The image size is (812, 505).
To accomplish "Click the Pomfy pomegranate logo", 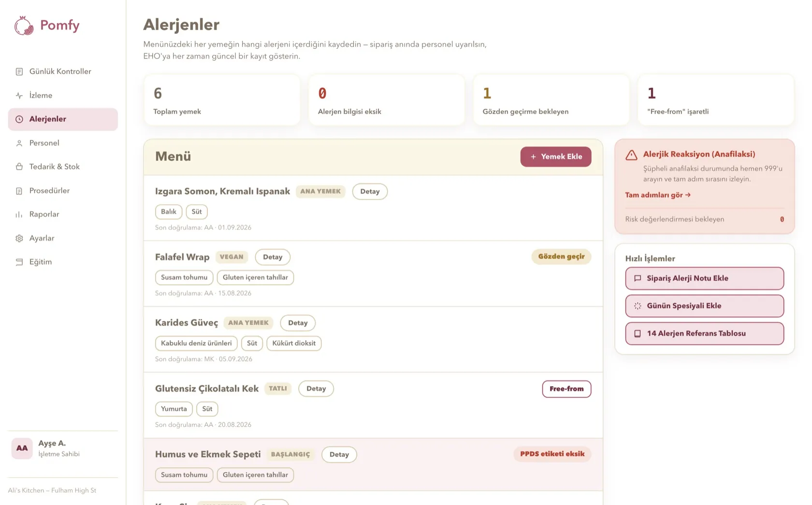I will click(x=24, y=26).
